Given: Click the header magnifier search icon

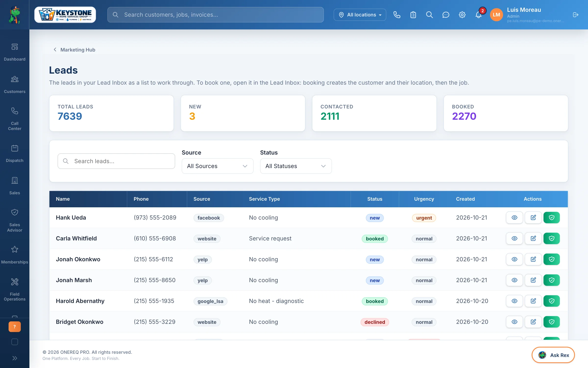Looking at the screenshot, I should click(429, 15).
